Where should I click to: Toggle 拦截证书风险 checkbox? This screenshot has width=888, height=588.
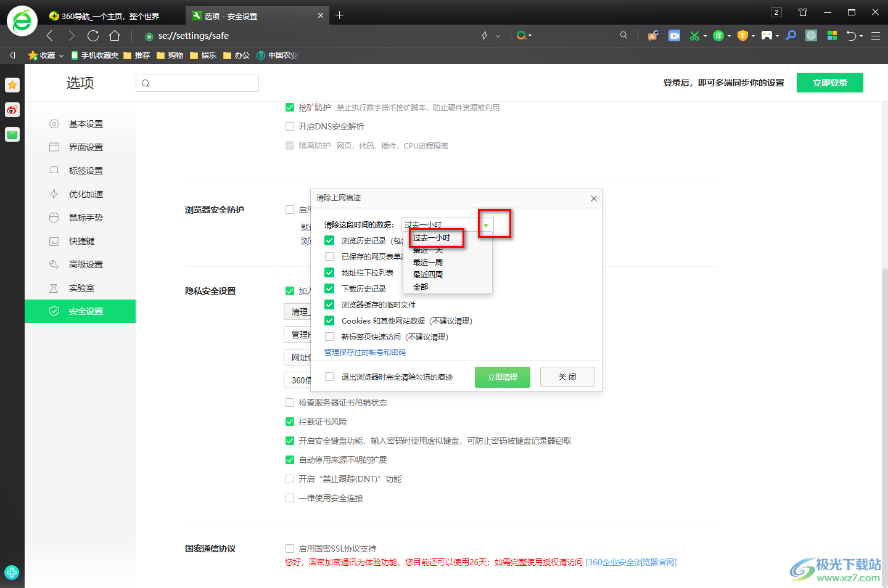290,422
